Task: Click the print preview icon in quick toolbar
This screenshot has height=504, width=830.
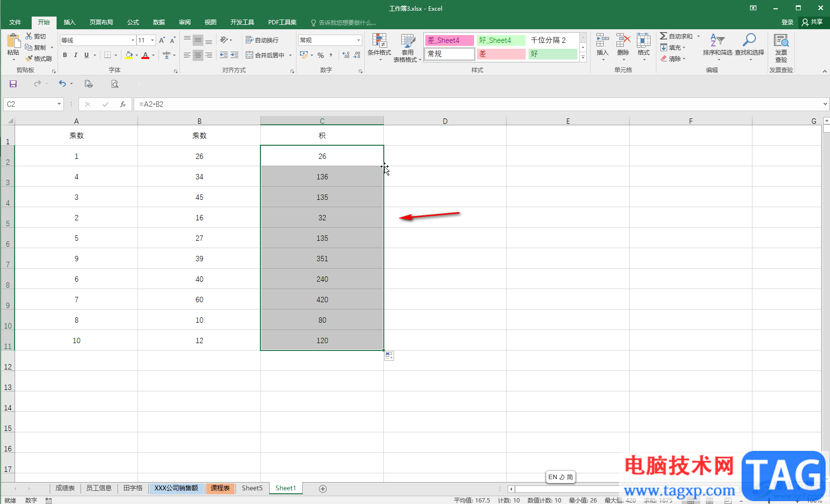Action: (x=115, y=84)
